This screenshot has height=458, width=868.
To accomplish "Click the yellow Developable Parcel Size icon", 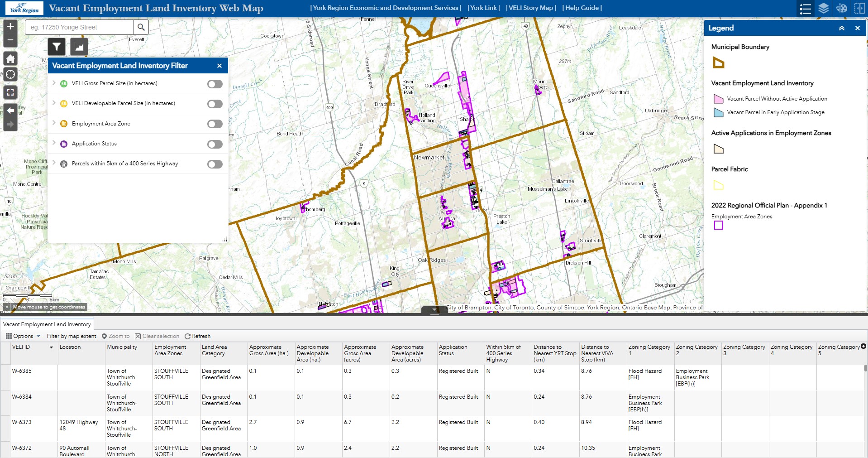I will pos(64,103).
